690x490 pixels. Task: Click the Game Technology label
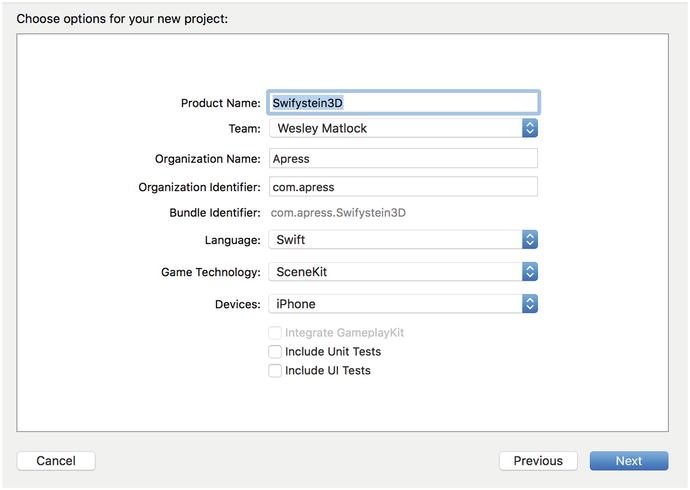211,272
